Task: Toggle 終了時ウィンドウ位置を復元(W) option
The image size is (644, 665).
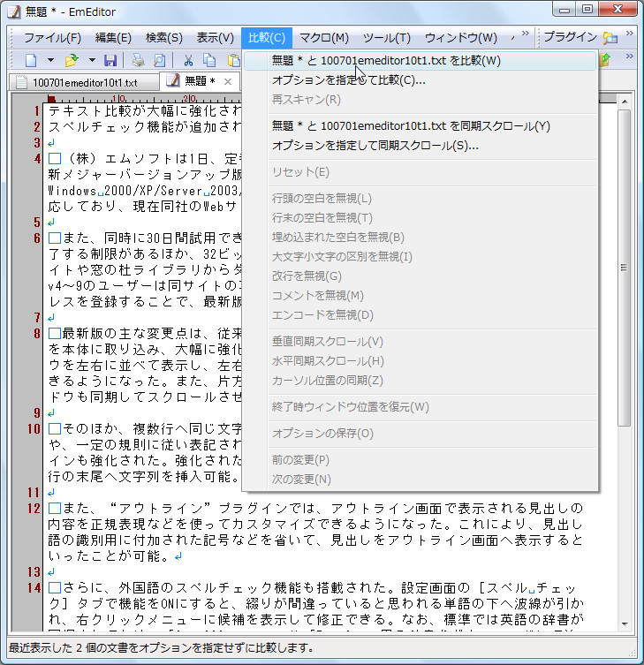Action: [420, 407]
